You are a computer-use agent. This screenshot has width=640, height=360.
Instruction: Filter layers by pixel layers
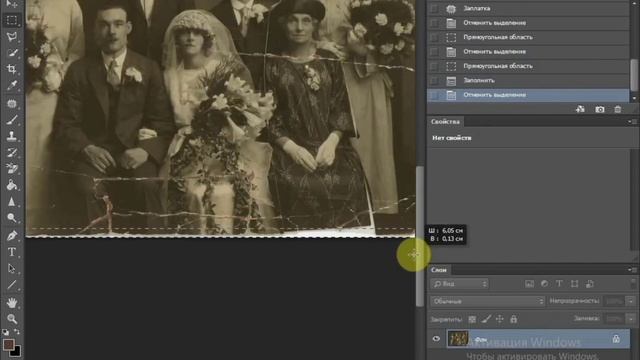[x=529, y=284]
